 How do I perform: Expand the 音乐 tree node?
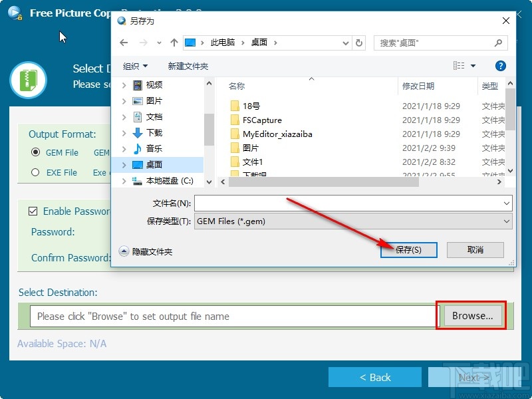(124, 148)
